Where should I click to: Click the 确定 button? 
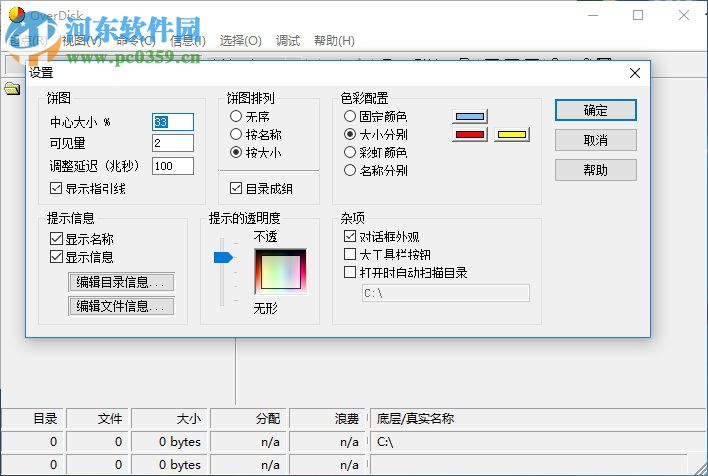(x=596, y=110)
